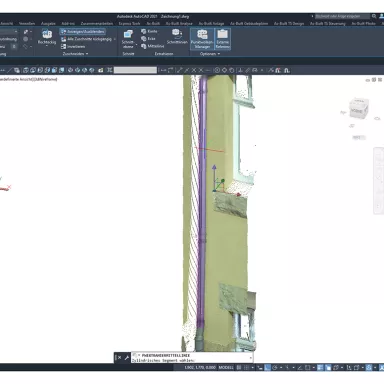This screenshot has height=384, width=384.
Task: Select the Ecke extract tool
Action: click(148, 39)
